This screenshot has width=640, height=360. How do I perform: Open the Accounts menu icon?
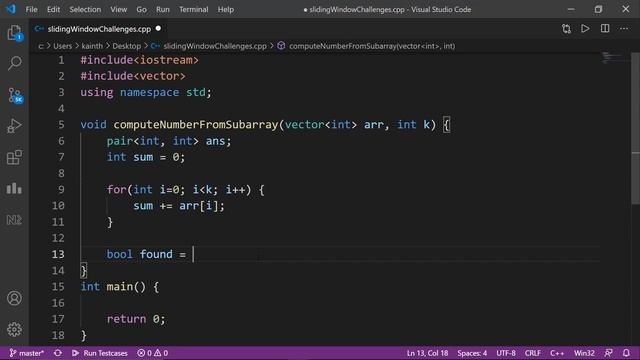point(14,298)
